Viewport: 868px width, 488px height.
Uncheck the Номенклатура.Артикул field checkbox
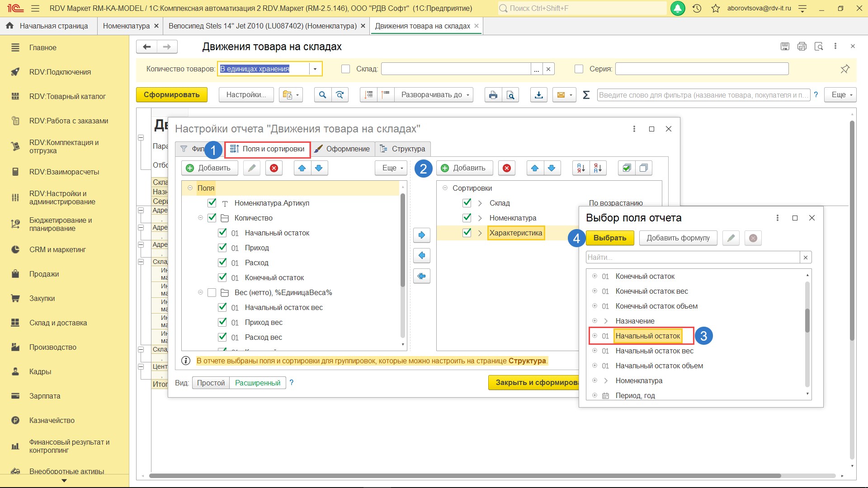(212, 203)
